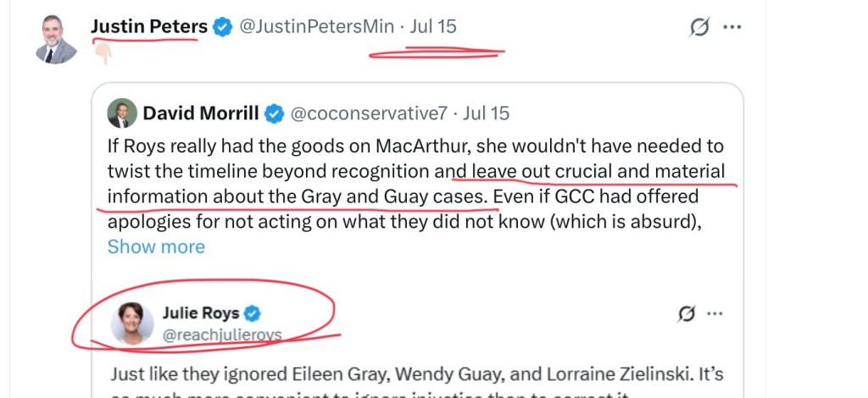The height and width of the screenshot is (398, 868).
Task: Expand quoted post with Show more
Action: [156, 246]
